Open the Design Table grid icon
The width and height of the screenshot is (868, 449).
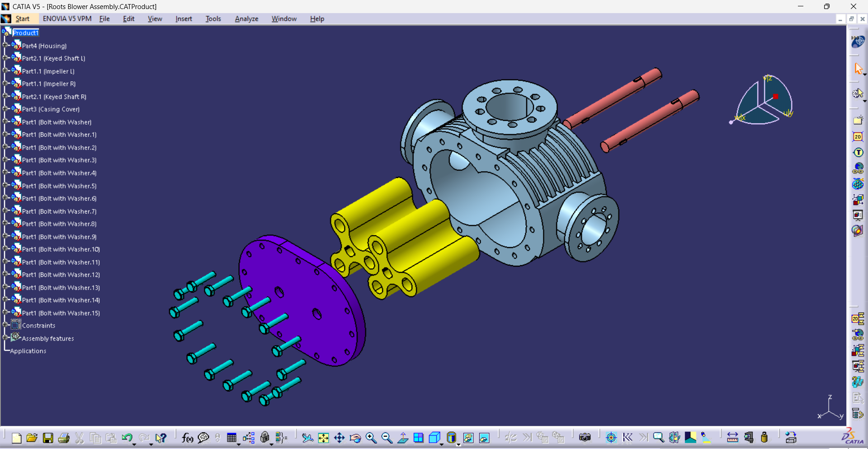click(231, 438)
